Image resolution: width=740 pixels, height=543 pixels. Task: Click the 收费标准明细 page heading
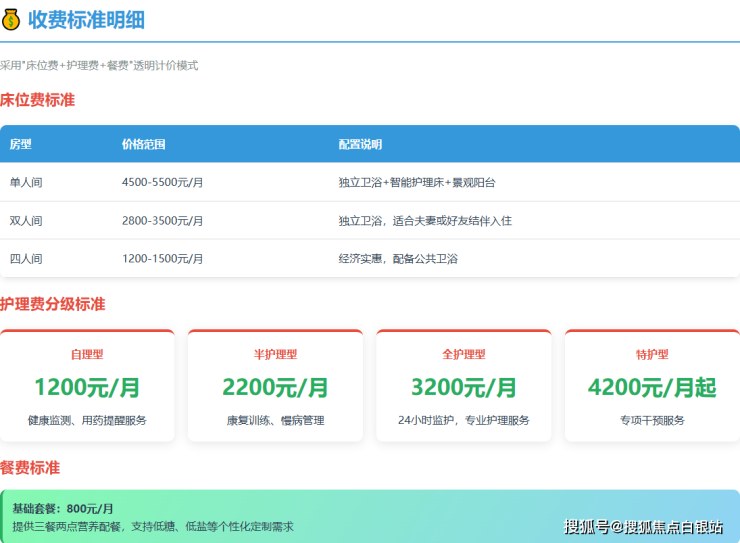pos(87,20)
